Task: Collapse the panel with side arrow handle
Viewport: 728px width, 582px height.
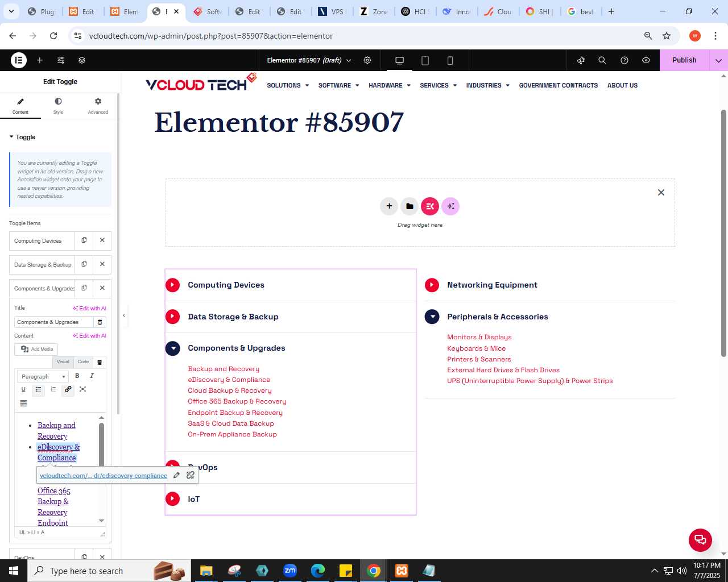Action: pos(124,315)
